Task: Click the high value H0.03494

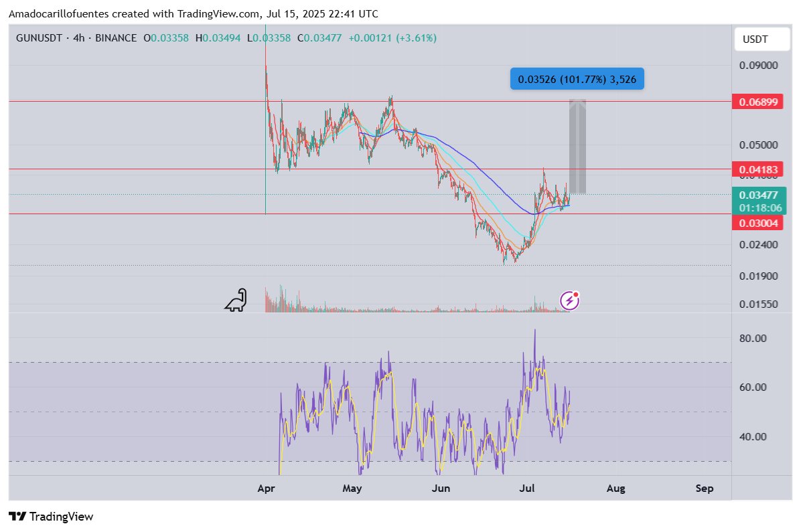Action: tap(218, 37)
